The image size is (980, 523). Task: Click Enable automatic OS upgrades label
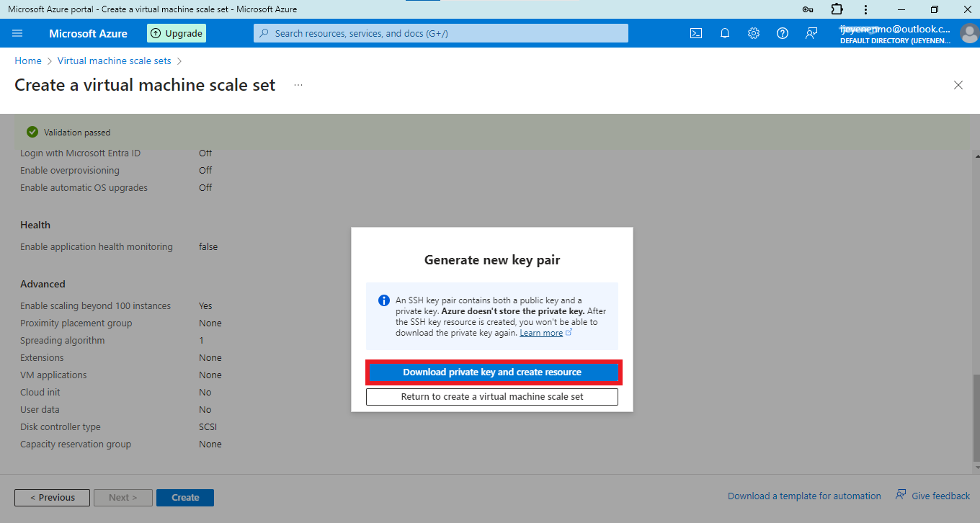coord(84,188)
